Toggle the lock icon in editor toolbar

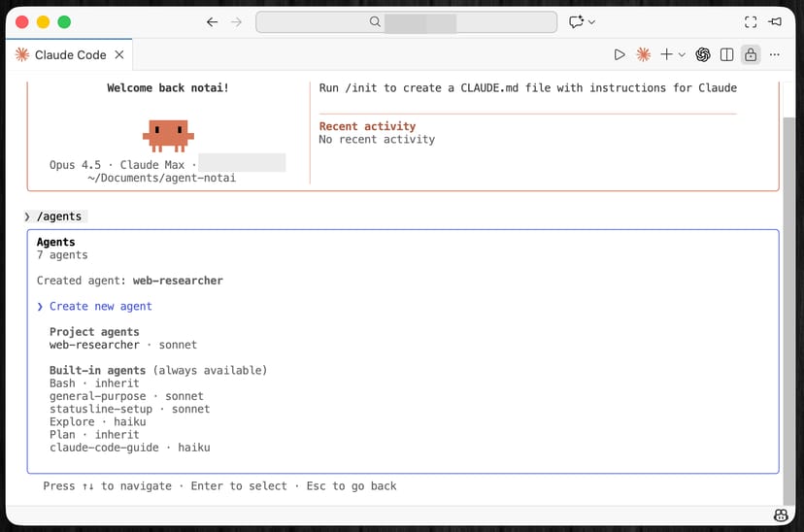coord(750,55)
